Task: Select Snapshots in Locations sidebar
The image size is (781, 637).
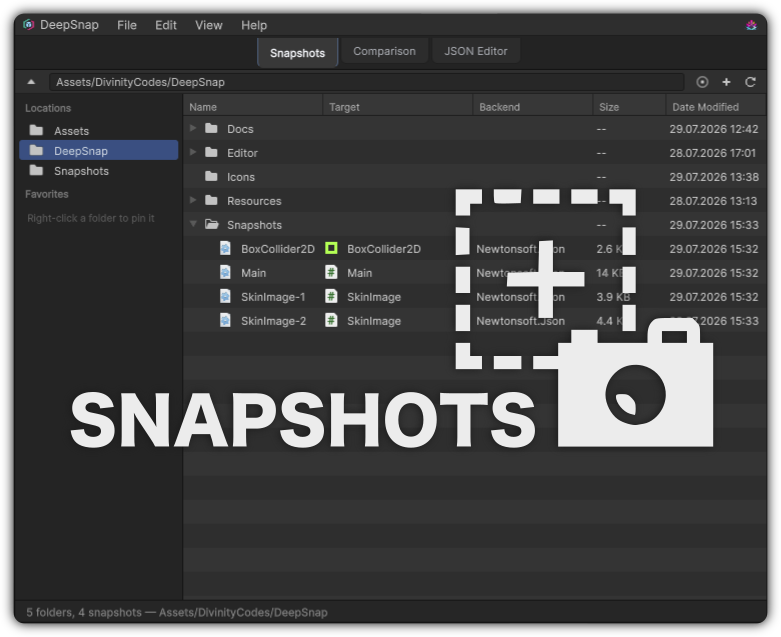Action: click(99, 170)
